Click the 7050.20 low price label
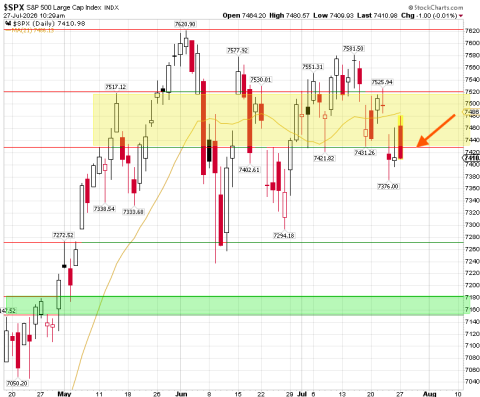Screen dimensions: 480x397 [17, 383]
